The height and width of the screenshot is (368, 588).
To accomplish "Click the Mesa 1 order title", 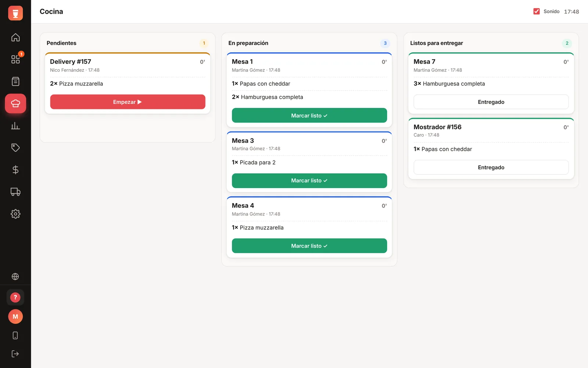I will pos(242,61).
